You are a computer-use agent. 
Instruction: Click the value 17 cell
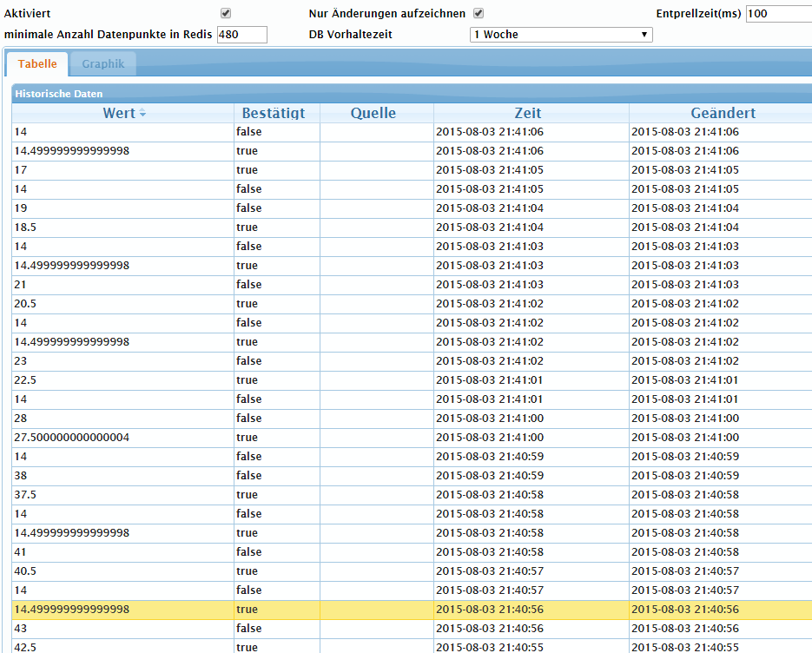pyautogui.click(x=123, y=170)
